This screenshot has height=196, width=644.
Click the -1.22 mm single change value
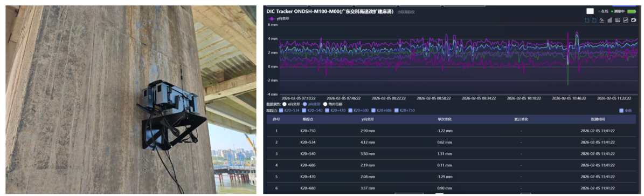coord(445,131)
